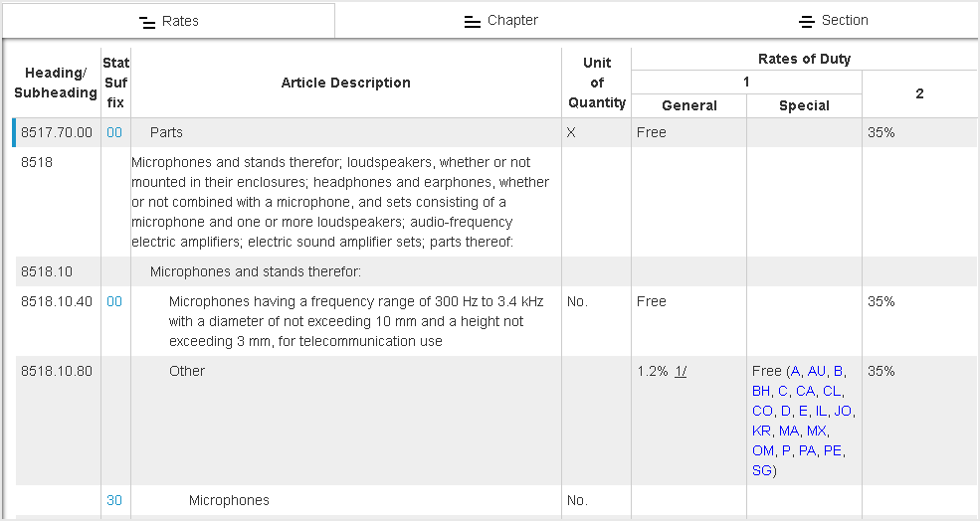The width and height of the screenshot is (980, 521).
Task: Click the SG special program link
Action: 761,470
